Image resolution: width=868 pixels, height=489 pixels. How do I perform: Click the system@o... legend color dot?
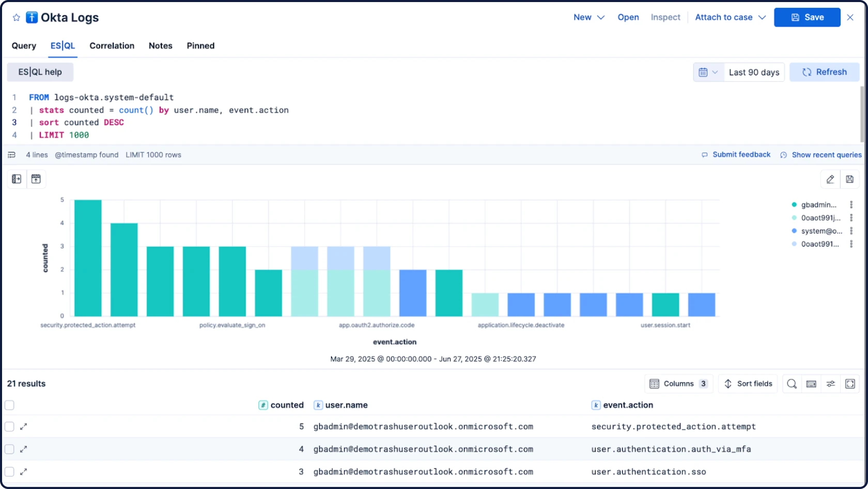pyautogui.click(x=794, y=231)
